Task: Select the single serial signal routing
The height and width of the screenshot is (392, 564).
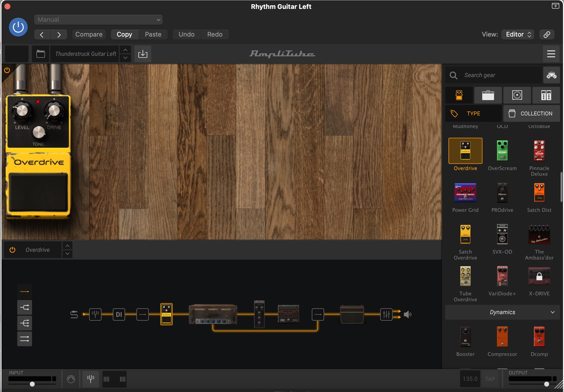Action: pyautogui.click(x=24, y=292)
